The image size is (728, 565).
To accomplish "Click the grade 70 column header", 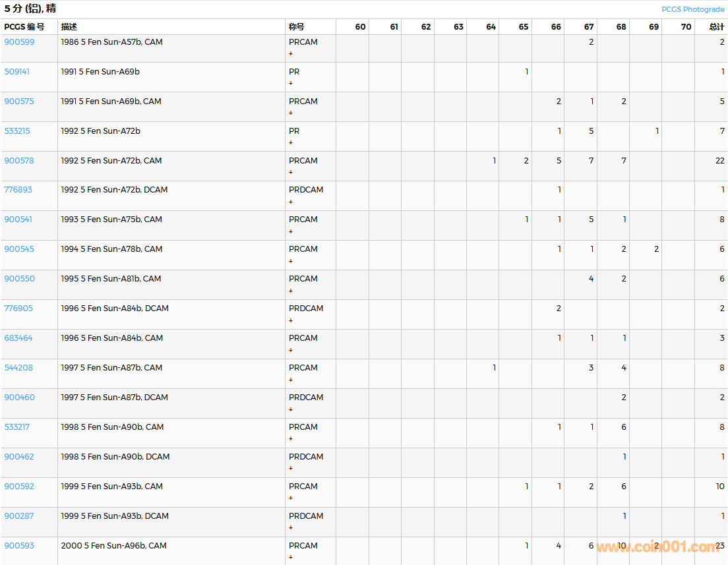I will click(x=686, y=27).
